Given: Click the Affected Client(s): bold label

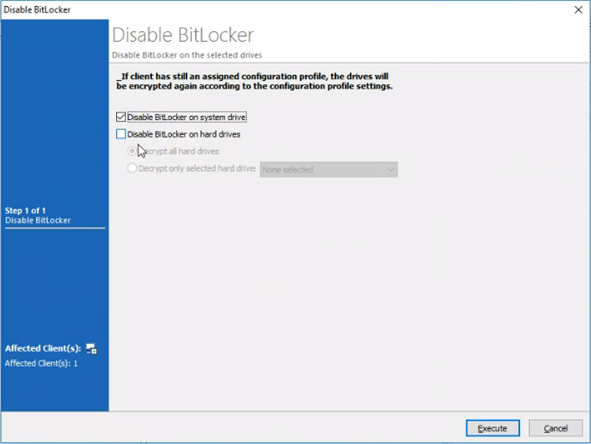Looking at the screenshot, I should point(43,348).
